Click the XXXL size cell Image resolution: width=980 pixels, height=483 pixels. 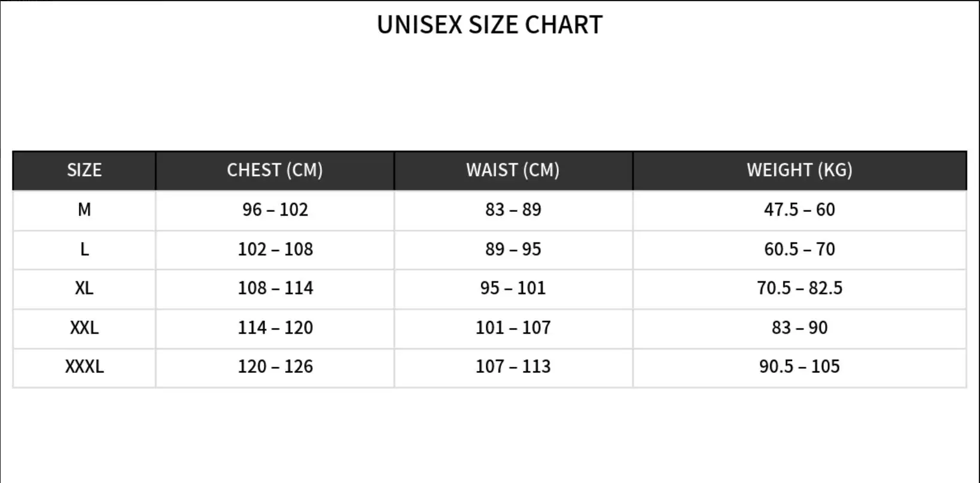84,366
